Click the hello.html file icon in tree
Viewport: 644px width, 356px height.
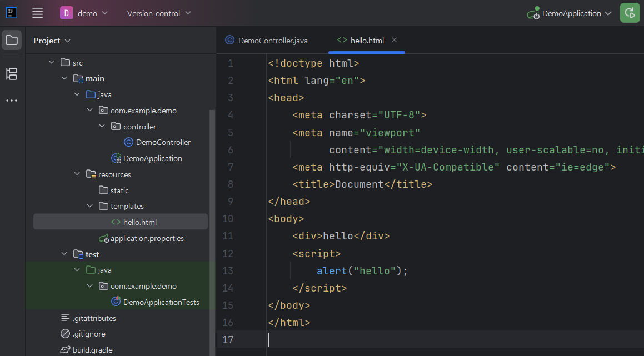116,222
